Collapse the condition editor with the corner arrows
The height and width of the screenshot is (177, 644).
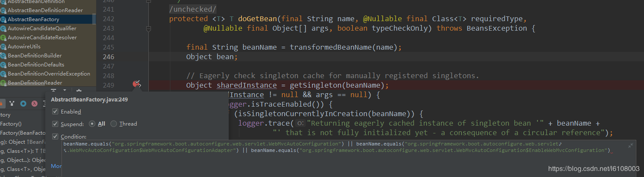click(631, 146)
